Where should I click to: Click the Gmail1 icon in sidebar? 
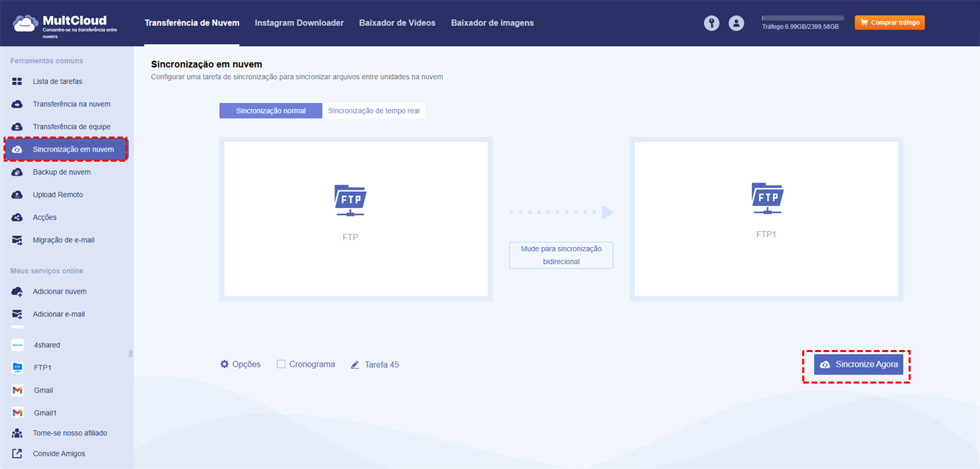point(17,413)
